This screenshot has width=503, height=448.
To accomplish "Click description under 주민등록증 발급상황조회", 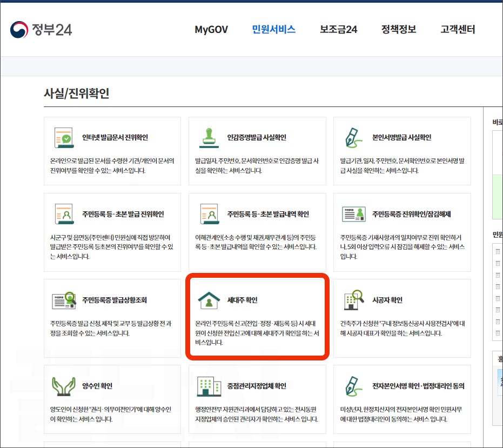I will pos(111,328).
